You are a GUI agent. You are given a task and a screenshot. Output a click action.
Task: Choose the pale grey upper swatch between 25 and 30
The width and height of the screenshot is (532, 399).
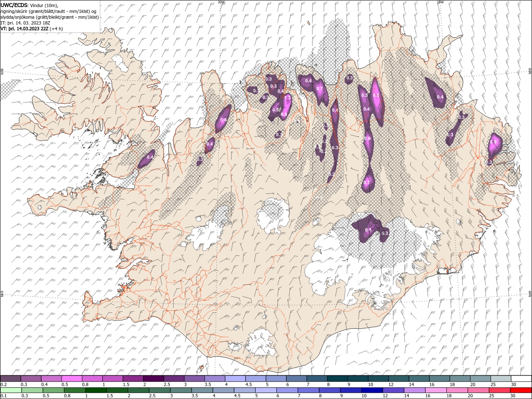coord(501,379)
